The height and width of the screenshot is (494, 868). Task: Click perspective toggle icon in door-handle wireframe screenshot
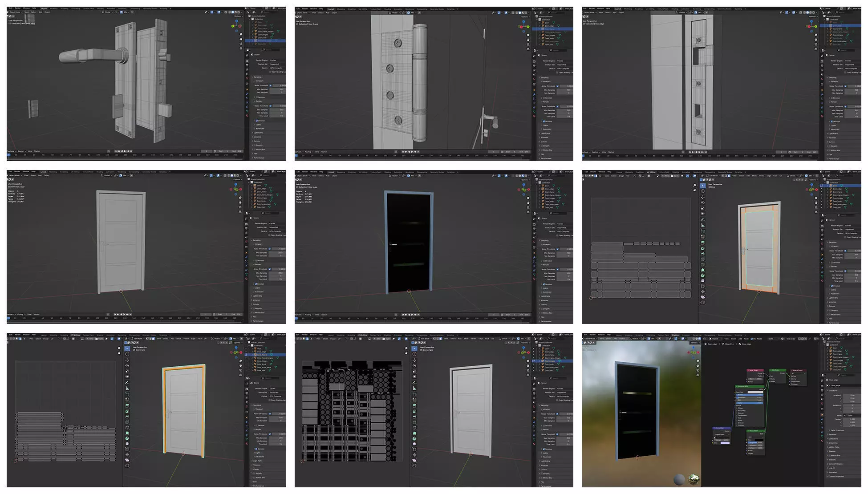[241, 49]
